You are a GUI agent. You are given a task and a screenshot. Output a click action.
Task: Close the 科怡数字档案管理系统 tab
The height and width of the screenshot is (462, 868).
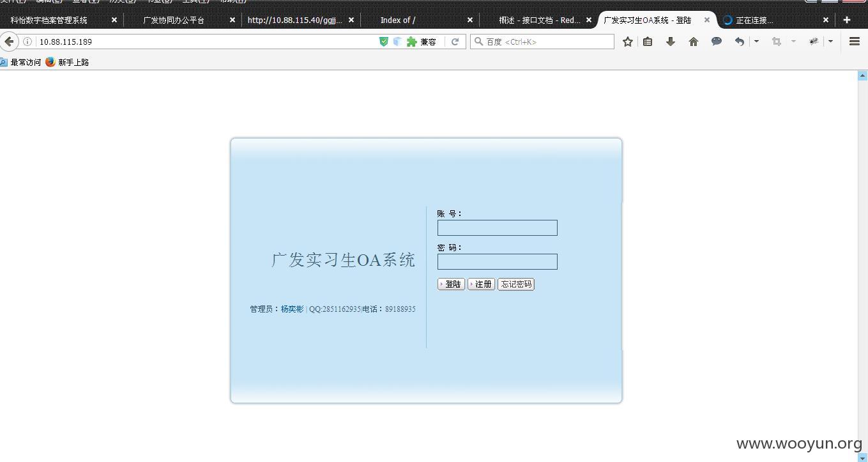coord(114,20)
